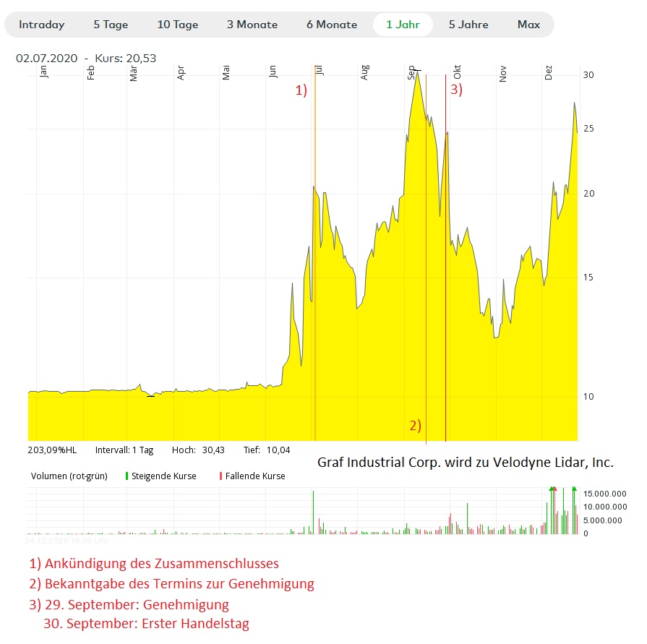Viewport: 647px width, 644px height.
Task: Click the red 3) annotation marker near Okt
Action: tap(456, 90)
